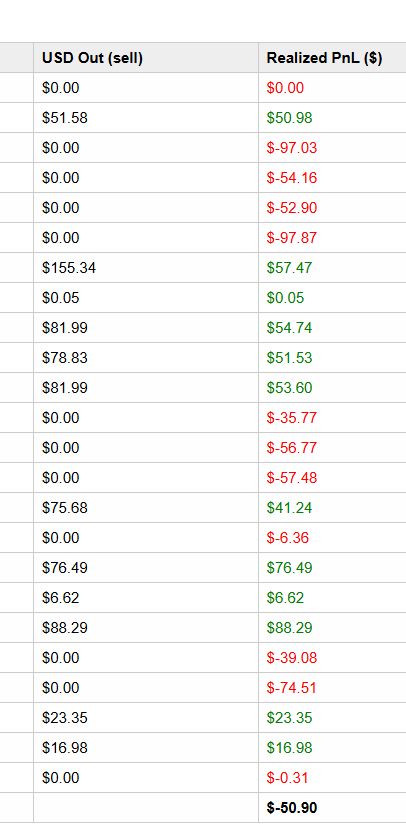Select the $-35.77 PnL cell
Viewport: 406px width, 834px height.
coord(332,418)
